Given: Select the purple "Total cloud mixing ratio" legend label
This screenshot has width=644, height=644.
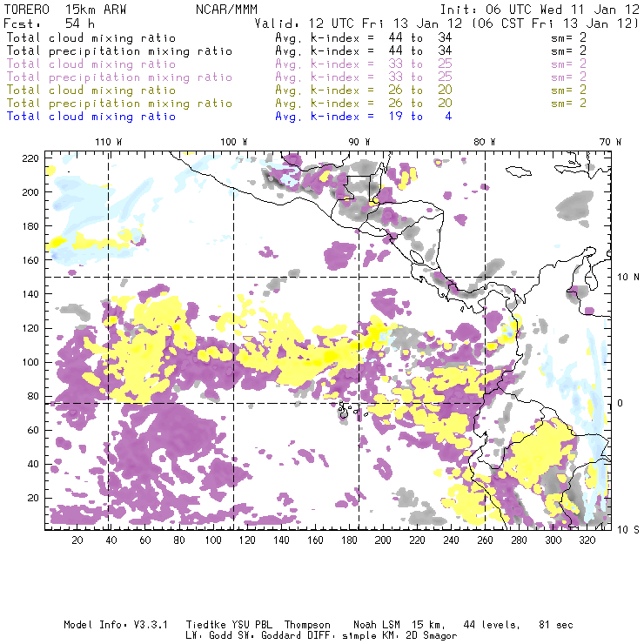Looking at the screenshot, I should pyautogui.click(x=91, y=64).
